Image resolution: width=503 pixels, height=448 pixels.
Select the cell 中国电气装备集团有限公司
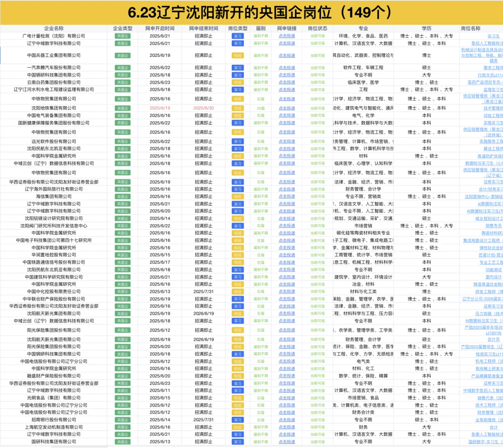54,116
